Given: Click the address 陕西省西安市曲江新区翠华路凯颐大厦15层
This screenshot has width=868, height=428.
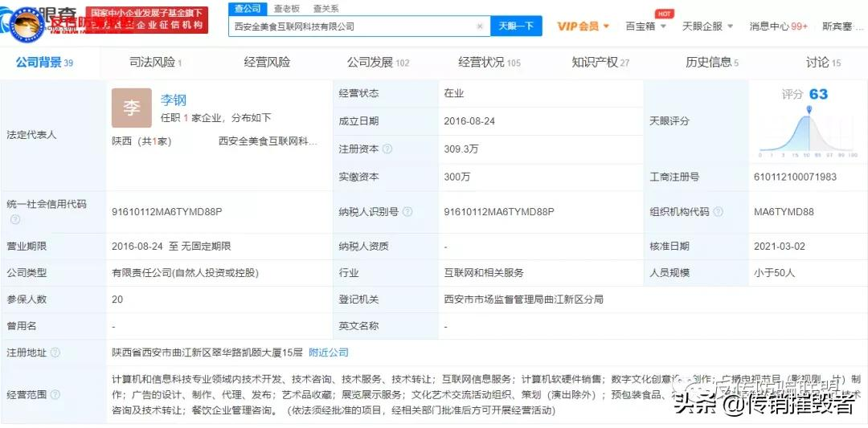Looking at the screenshot, I should point(207,353).
